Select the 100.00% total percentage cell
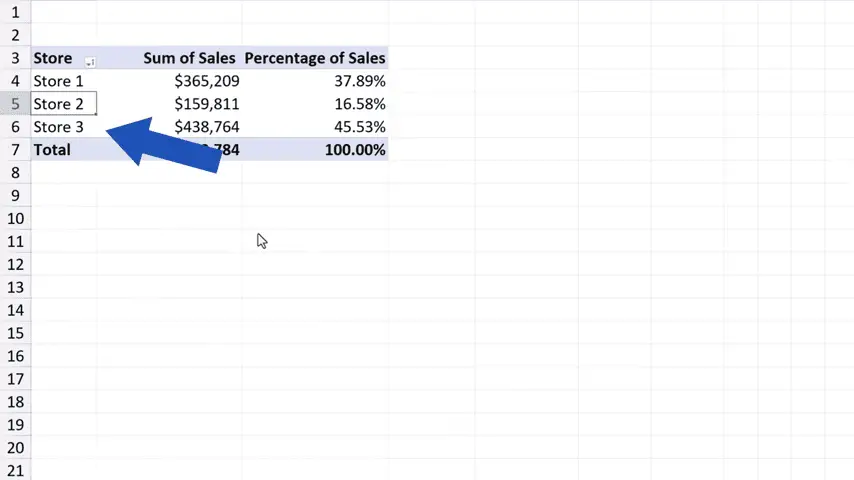The height and width of the screenshot is (480, 854). (354, 150)
